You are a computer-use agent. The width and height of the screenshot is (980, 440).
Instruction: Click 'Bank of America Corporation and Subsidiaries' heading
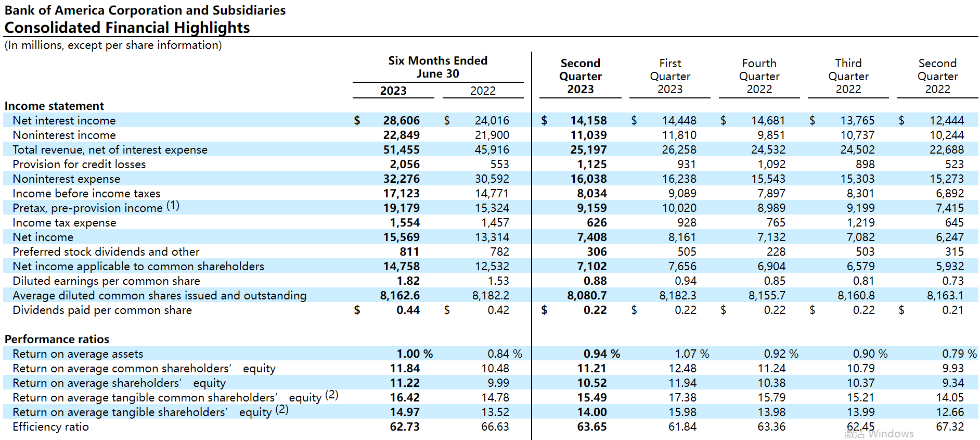(145, 10)
